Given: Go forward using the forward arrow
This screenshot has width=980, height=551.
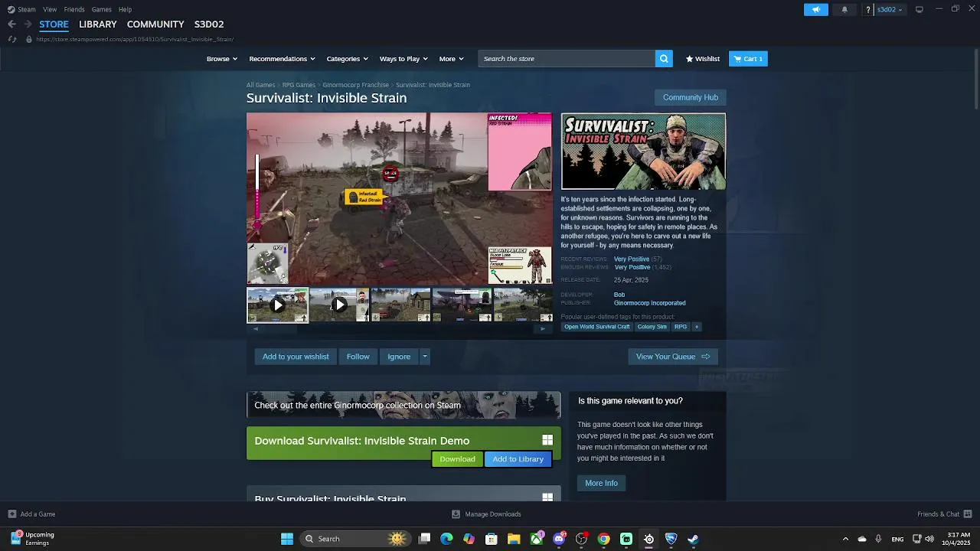Looking at the screenshot, I should tap(28, 24).
